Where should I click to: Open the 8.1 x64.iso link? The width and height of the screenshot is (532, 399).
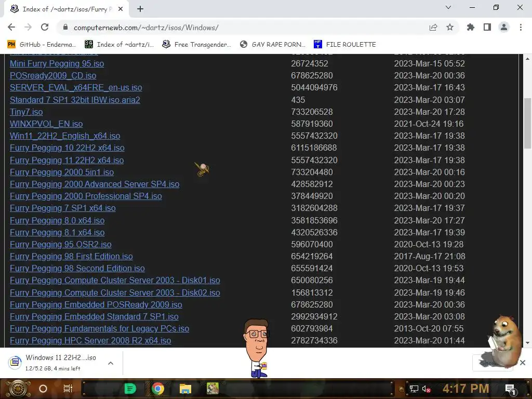[57, 232]
